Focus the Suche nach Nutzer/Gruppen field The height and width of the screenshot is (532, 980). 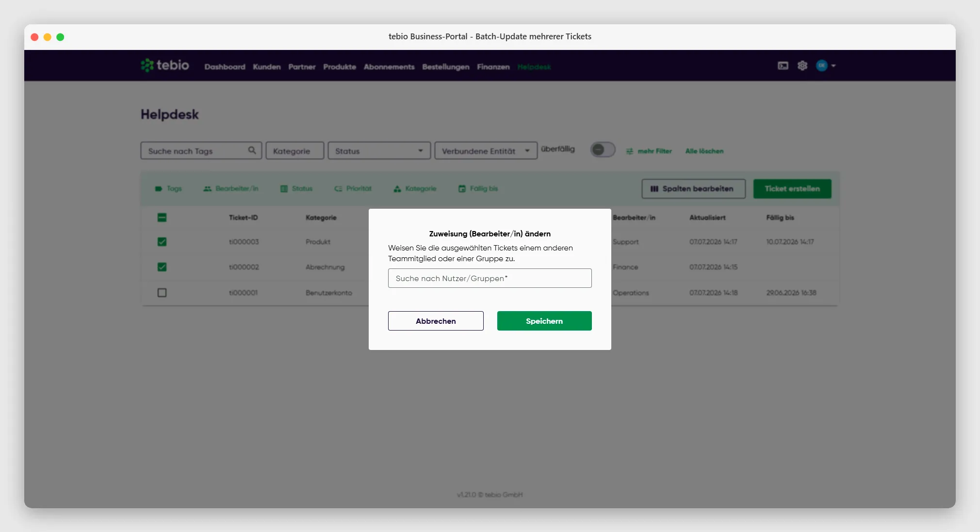(x=490, y=278)
